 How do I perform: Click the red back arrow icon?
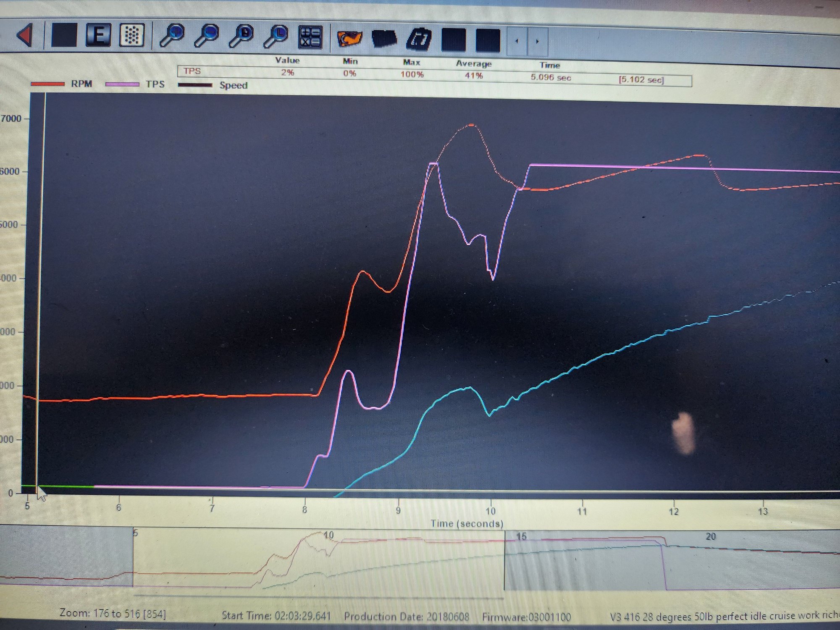pyautogui.click(x=25, y=34)
